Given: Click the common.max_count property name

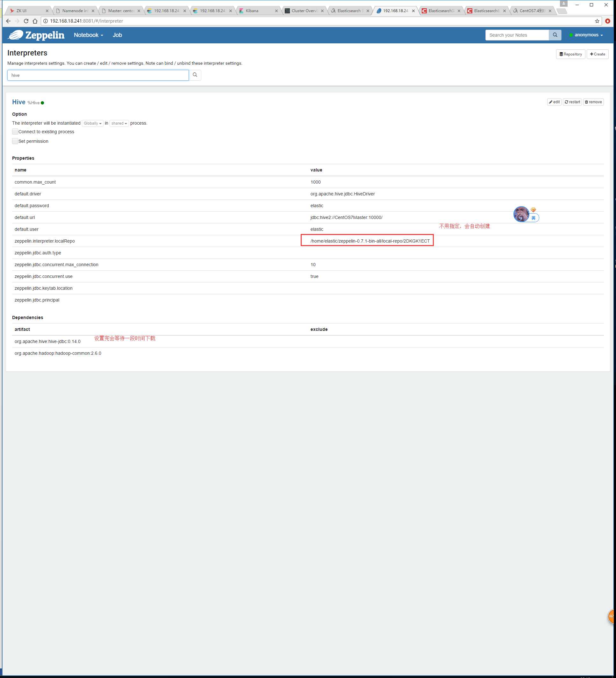Looking at the screenshot, I should [35, 182].
